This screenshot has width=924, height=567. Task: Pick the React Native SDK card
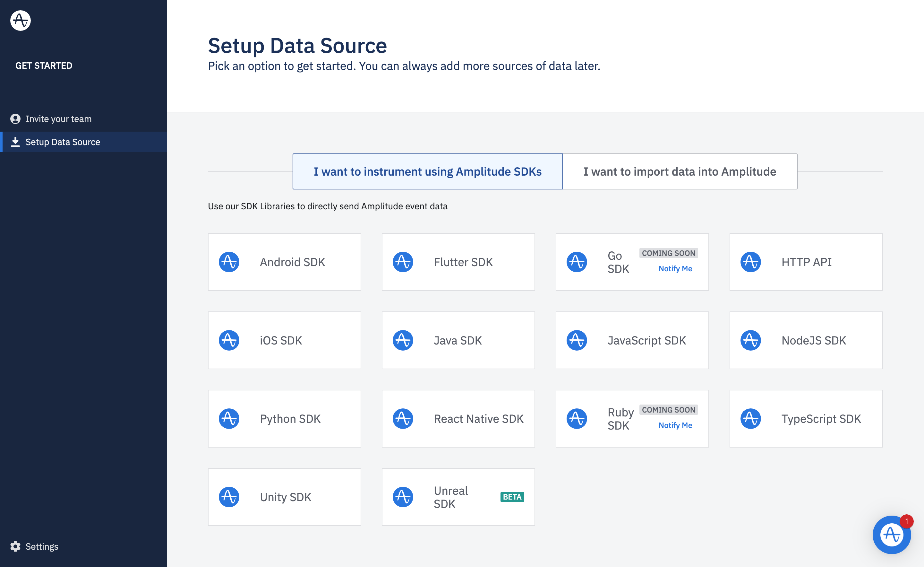coord(458,419)
